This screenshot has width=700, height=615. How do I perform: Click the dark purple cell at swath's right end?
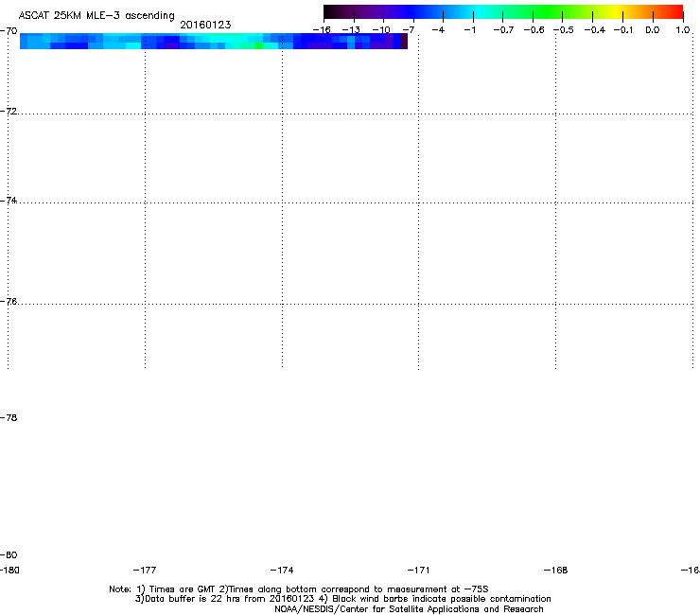tap(404, 41)
